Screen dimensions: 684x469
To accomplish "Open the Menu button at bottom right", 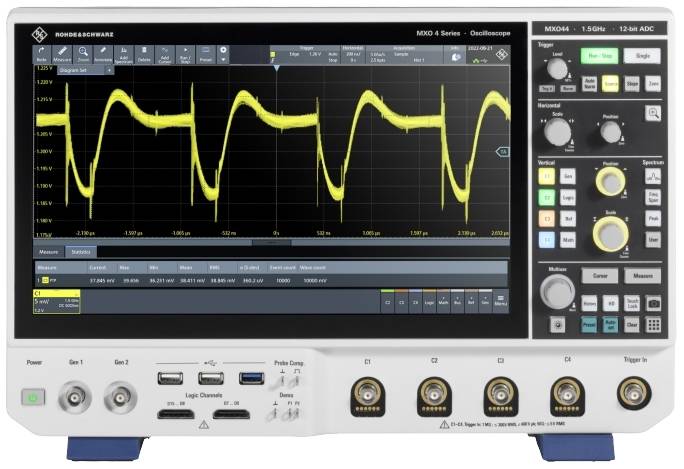I will [501, 299].
